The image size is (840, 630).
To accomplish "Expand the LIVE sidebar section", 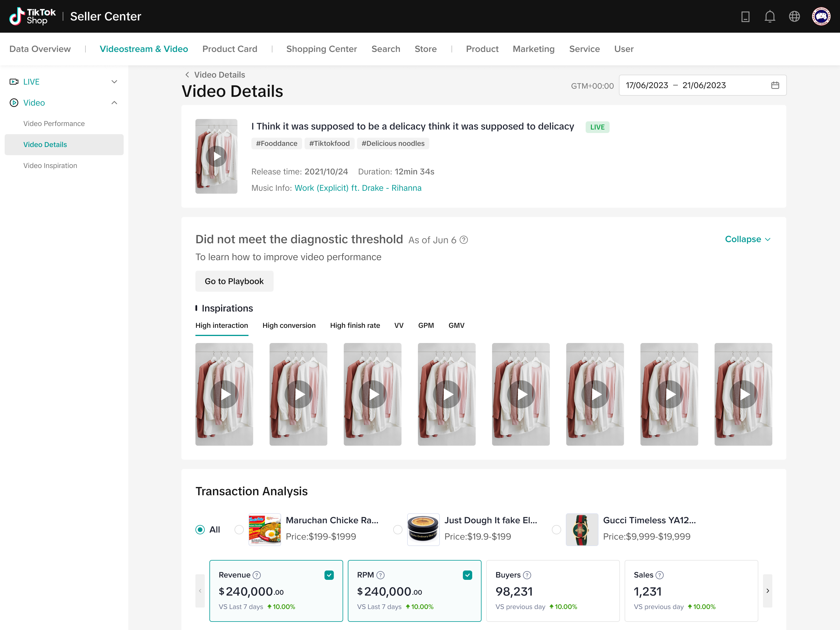I will pos(114,82).
